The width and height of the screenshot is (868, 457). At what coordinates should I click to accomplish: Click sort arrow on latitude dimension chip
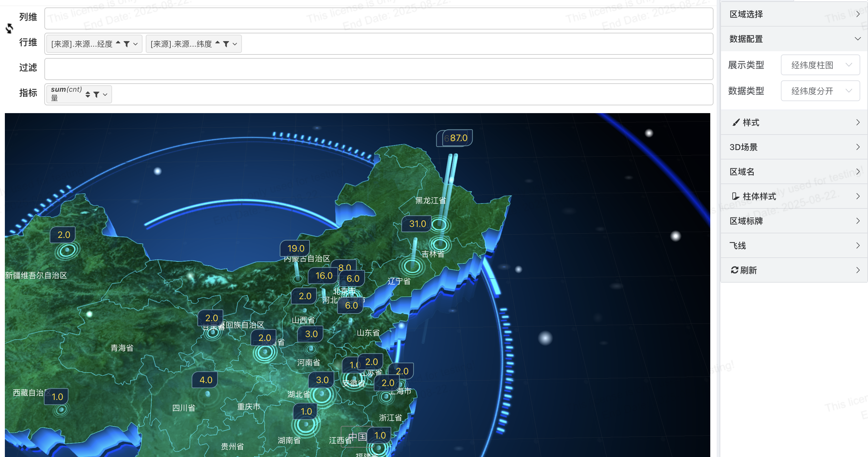pos(217,43)
